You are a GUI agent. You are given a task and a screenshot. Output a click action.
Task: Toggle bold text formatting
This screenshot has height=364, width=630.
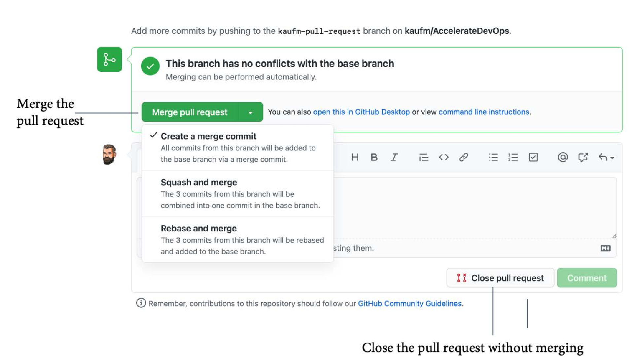point(374,157)
